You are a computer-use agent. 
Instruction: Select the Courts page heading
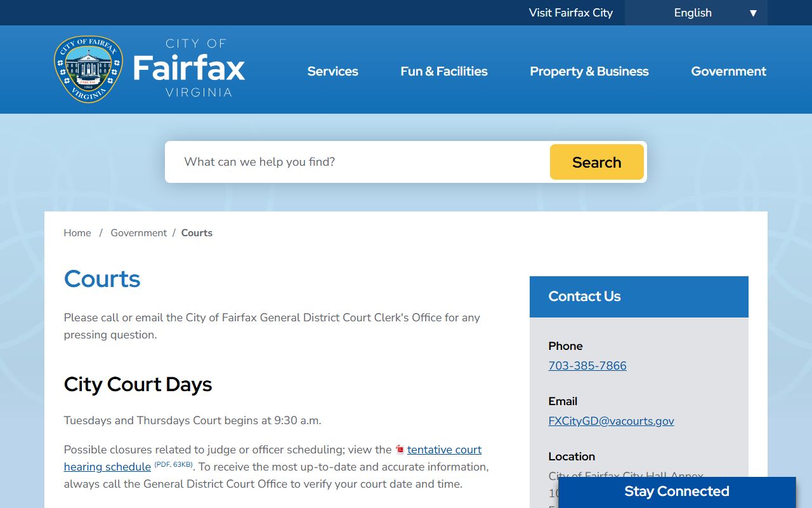102,279
